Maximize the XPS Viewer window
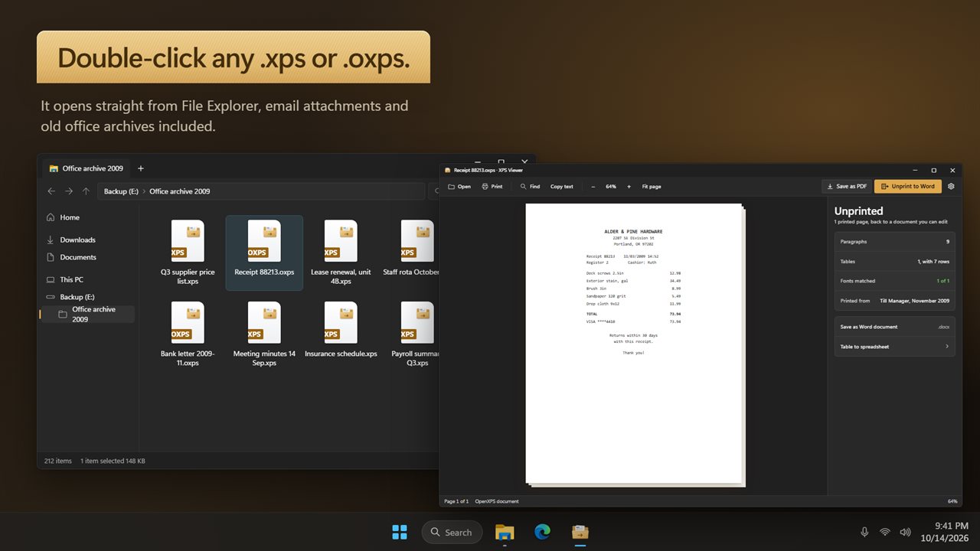The image size is (980, 551). 933,170
